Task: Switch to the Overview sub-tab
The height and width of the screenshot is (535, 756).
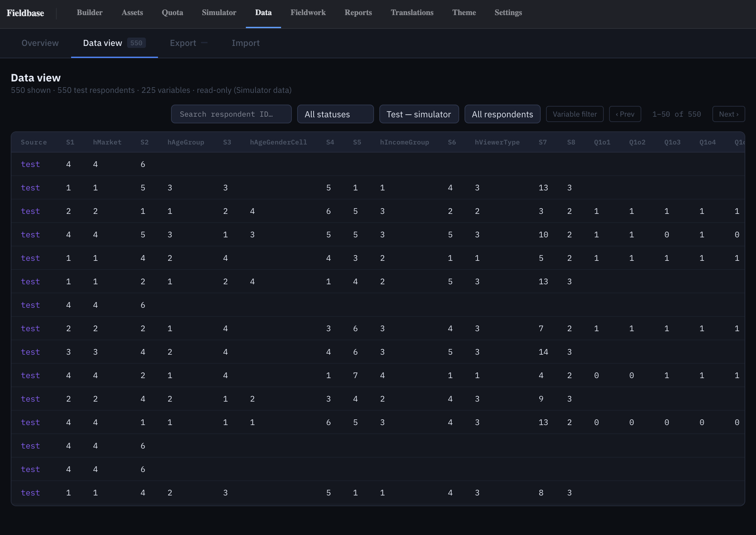Action: tap(40, 43)
